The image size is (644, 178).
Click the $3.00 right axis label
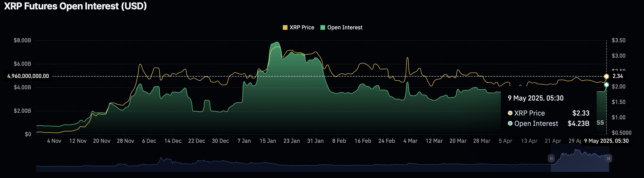coord(618,56)
